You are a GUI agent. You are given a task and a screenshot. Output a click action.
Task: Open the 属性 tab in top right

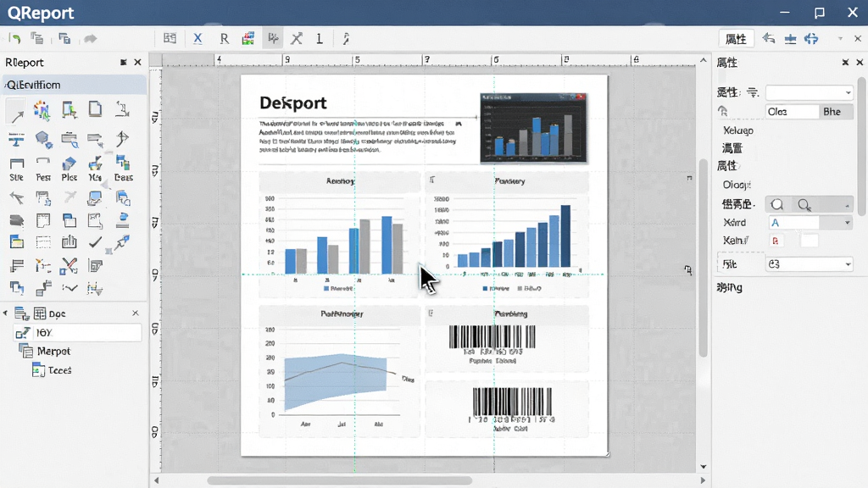coord(736,39)
